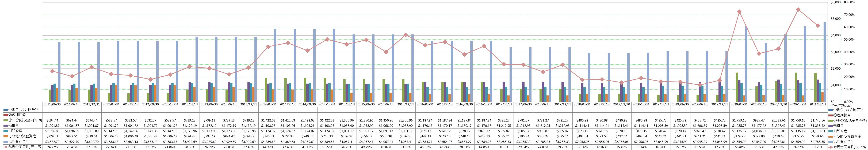868x150 pixels.
Task: Click the 2011/06/30 date column header
Action: pos(52,104)
